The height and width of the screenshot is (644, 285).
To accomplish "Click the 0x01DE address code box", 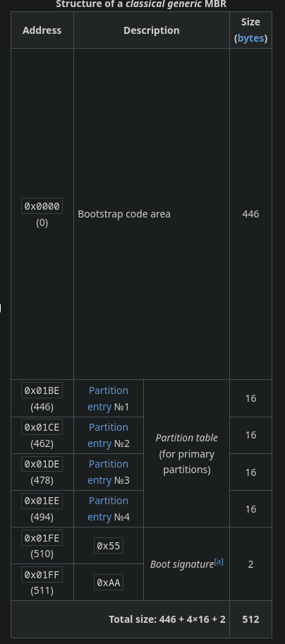I will point(42,464).
